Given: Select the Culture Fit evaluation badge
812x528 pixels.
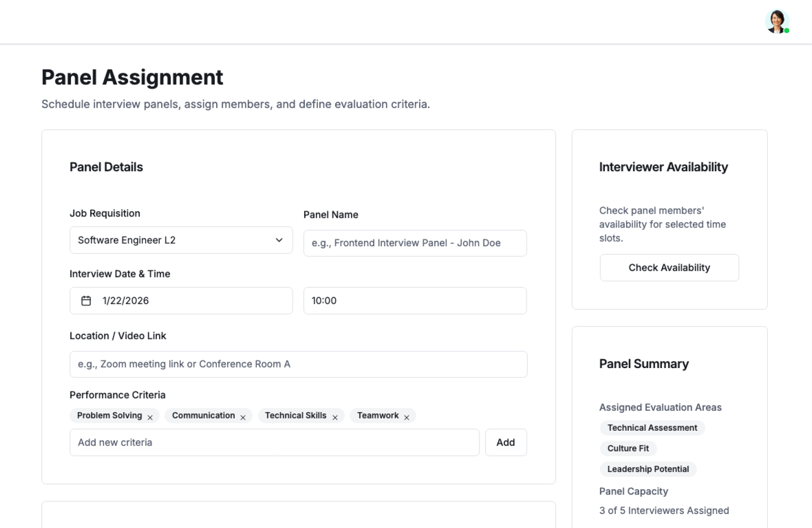Looking at the screenshot, I should tap(628, 448).
